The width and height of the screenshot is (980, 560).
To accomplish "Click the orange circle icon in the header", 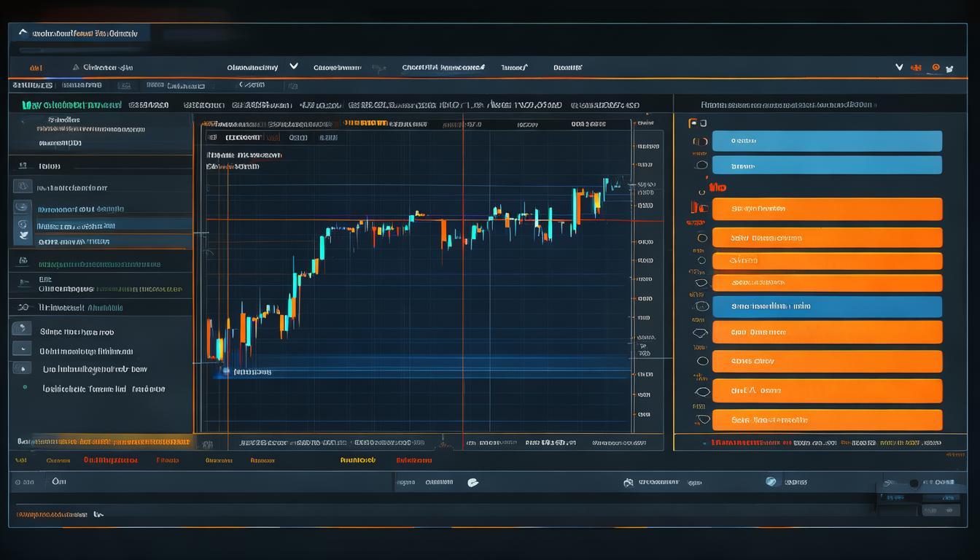I will click(x=936, y=68).
